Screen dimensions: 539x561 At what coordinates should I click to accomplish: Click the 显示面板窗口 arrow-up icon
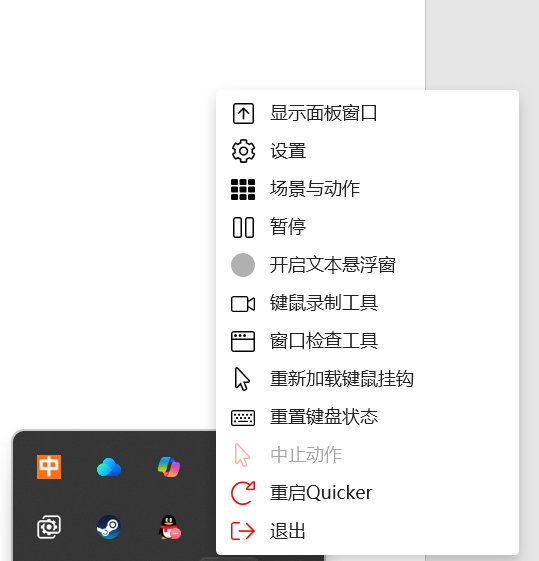pyautogui.click(x=243, y=113)
